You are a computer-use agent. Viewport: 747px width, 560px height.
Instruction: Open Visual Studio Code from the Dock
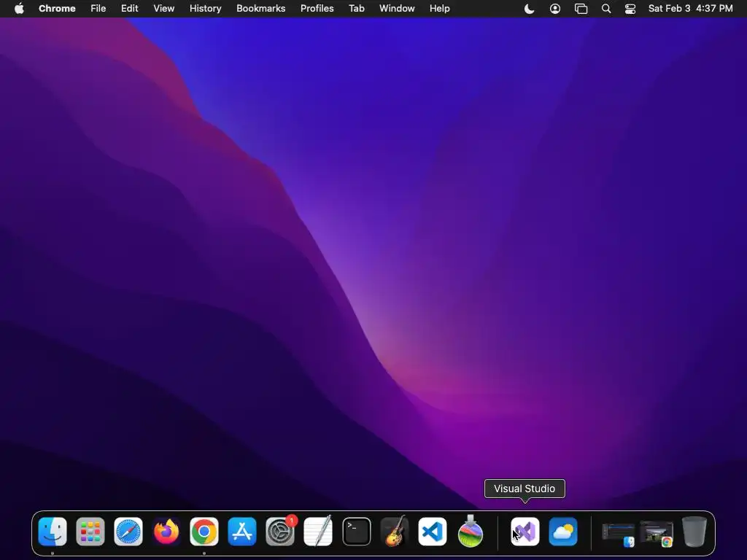433,532
